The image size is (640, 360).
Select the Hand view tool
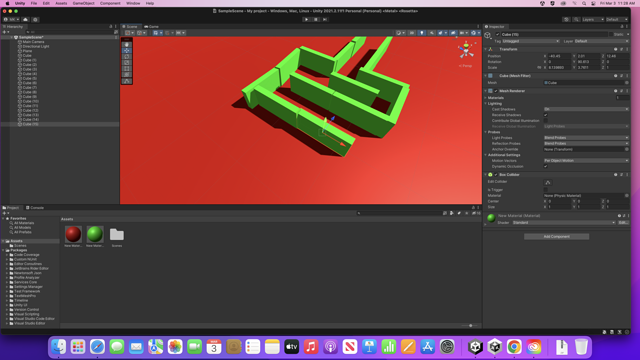point(127,44)
